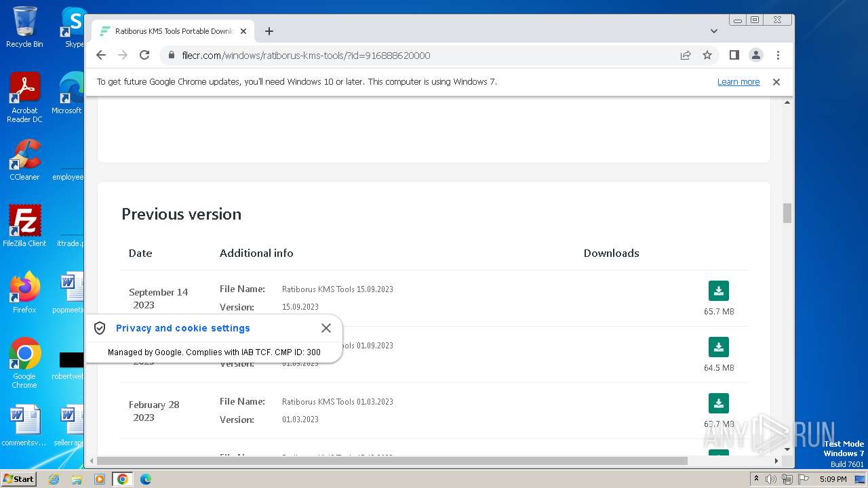Click the "65.7 MB" file size
The image size is (868, 488).
[719, 312]
